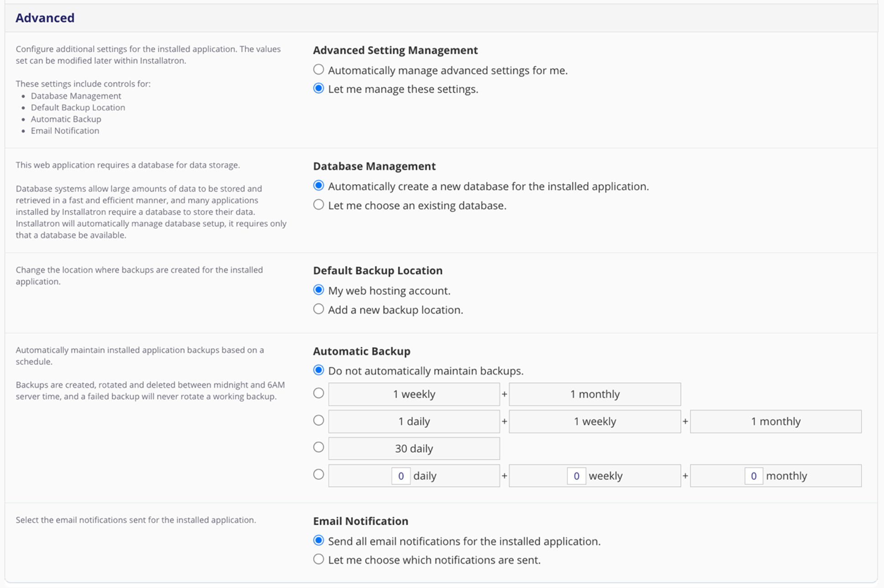Select the 30 daily backup radio button
This screenshot has height=588, width=884.
click(319, 448)
